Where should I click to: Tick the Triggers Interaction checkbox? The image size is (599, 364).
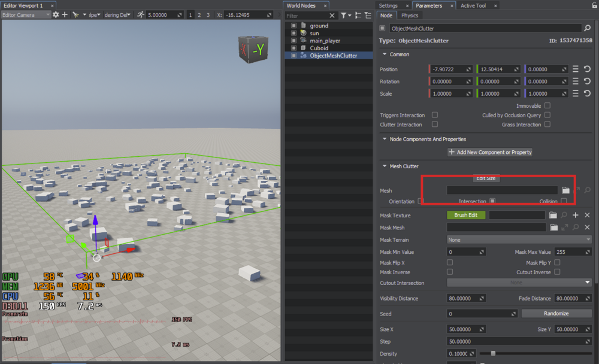[x=435, y=115]
